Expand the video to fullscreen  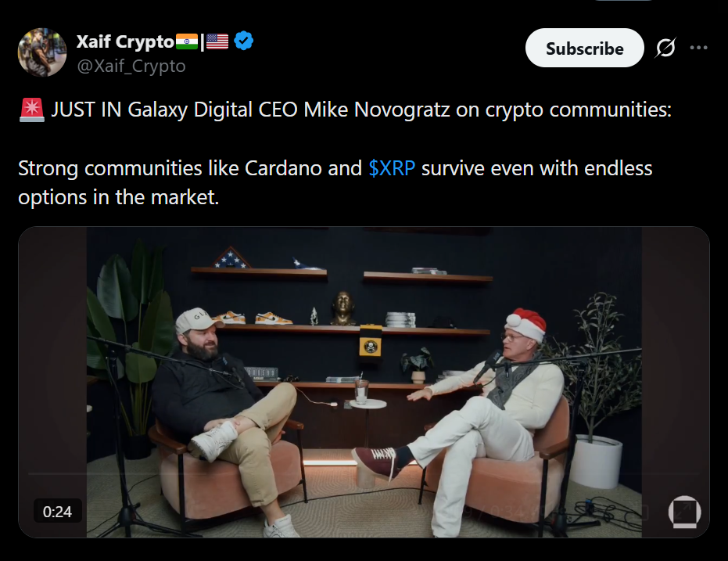pyautogui.click(x=684, y=512)
